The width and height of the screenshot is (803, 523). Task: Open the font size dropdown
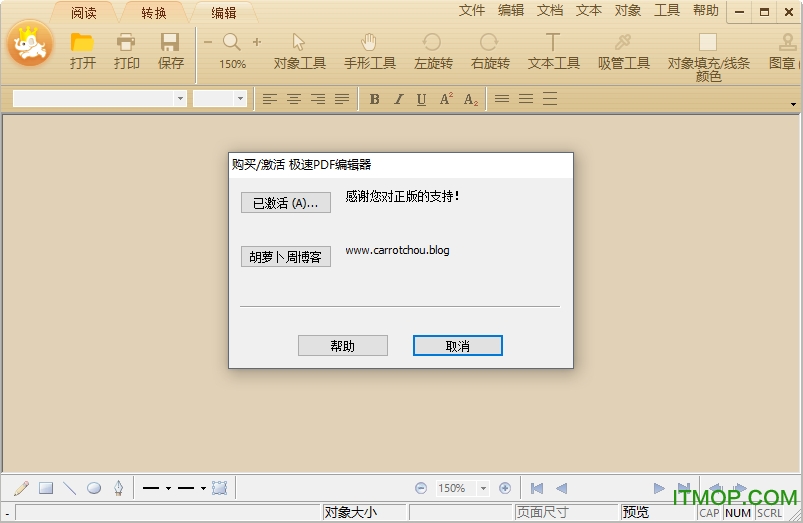(240, 98)
